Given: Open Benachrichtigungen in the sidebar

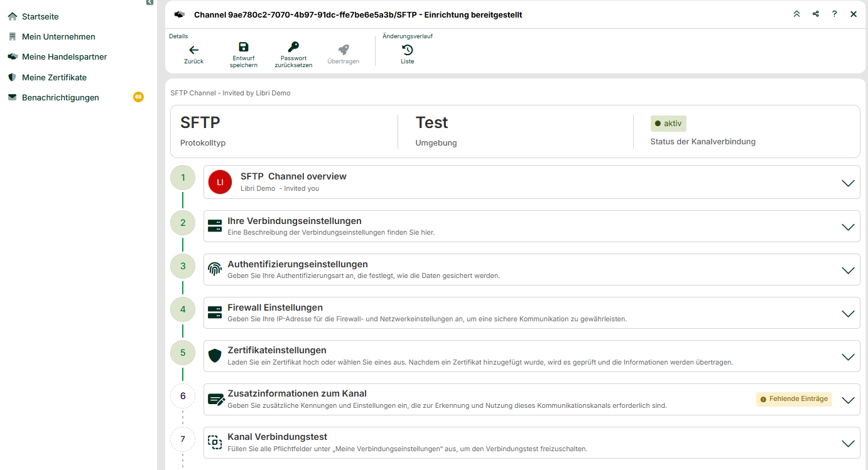Looking at the screenshot, I should (x=60, y=97).
